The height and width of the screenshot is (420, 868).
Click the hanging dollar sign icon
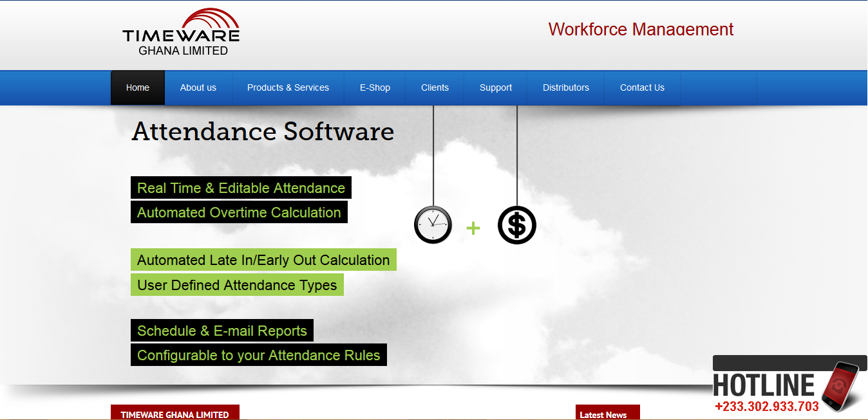pyautogui.click(x=517, y=225)
